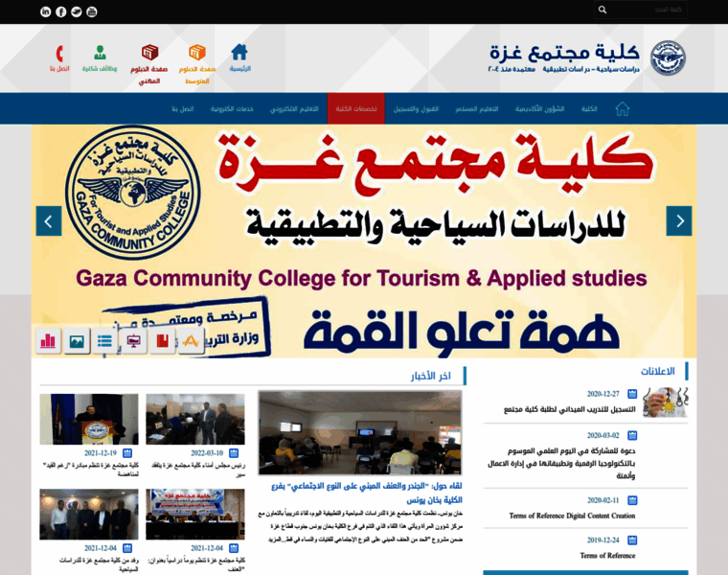The height and width of the screenshot is (575, 728).
Task: Click calendar icon beside 2022-03-10
Action: pos(234,453)
